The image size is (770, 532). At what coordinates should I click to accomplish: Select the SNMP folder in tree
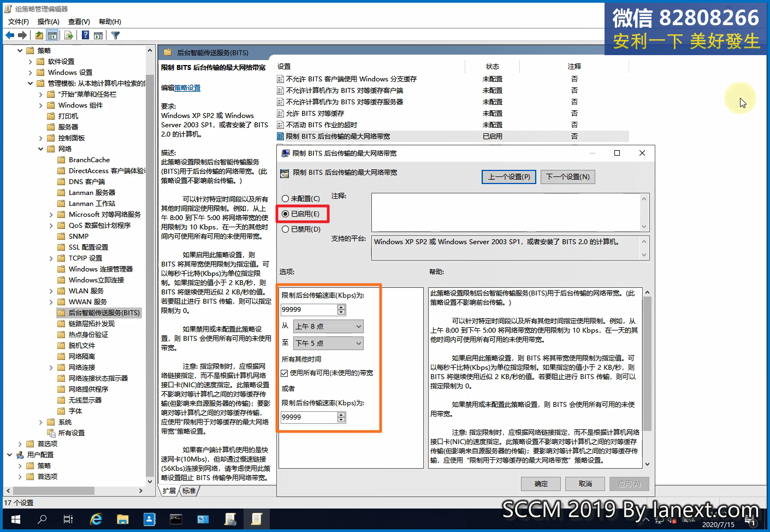[x=79, y=236]
